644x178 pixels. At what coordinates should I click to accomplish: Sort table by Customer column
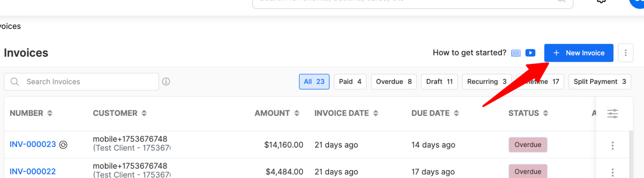pyautogui.click(x=144, y=113)
